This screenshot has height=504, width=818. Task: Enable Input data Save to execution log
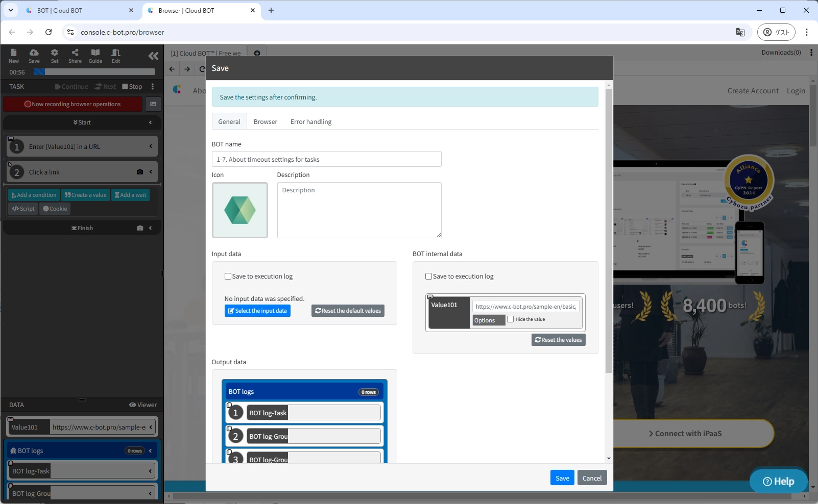click(228, 276)
